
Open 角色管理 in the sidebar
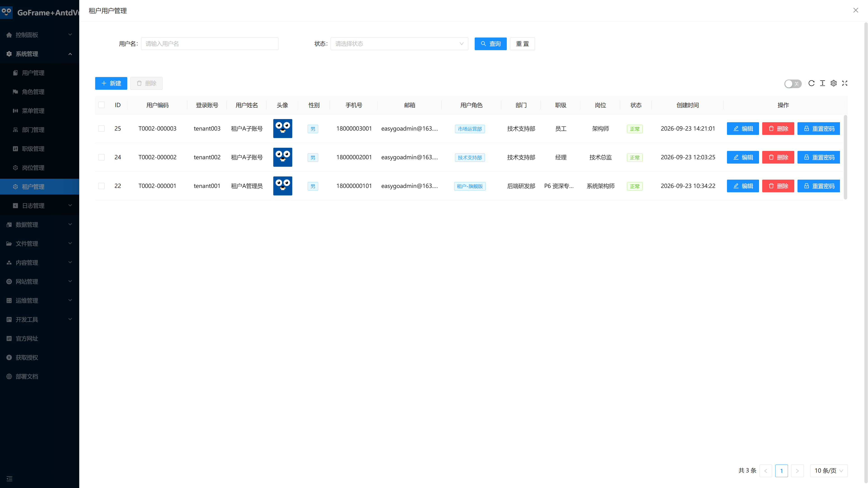click(39, 91)
